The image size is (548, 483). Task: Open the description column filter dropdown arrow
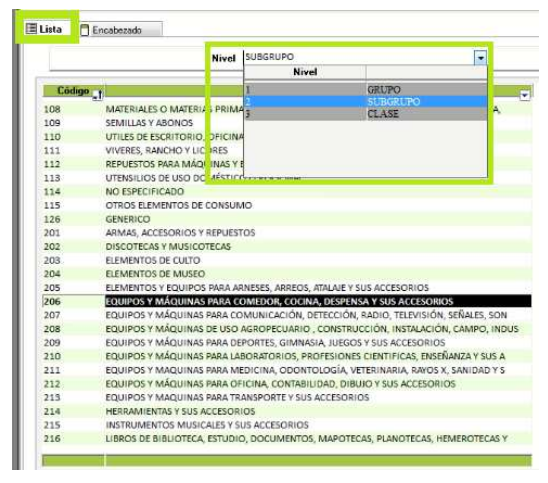525,95
